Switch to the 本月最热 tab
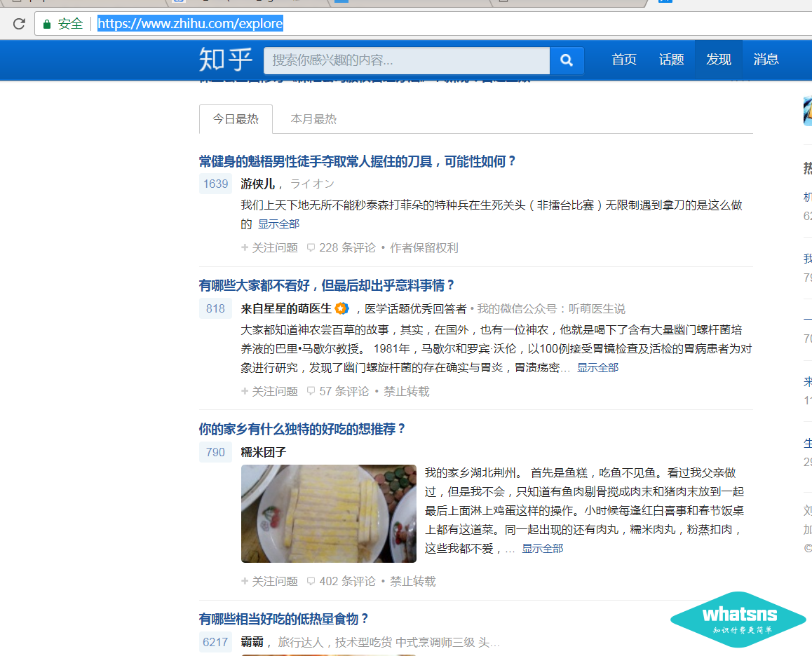Viewport: 812px width, 656px height. point(313,119)
